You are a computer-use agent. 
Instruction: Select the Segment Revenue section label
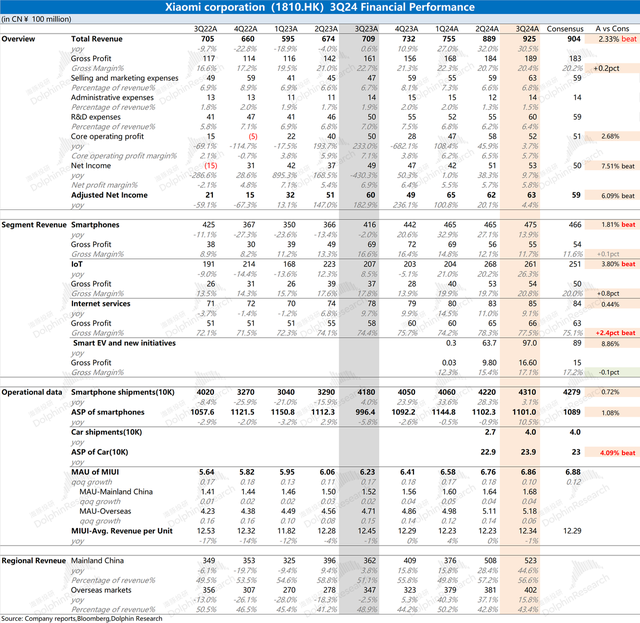[33, 226]
